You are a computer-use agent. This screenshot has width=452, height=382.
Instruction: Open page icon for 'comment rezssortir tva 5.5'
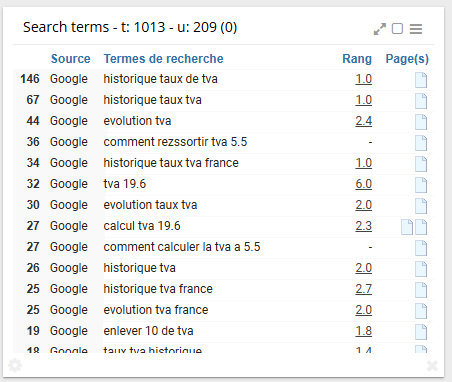421,143
